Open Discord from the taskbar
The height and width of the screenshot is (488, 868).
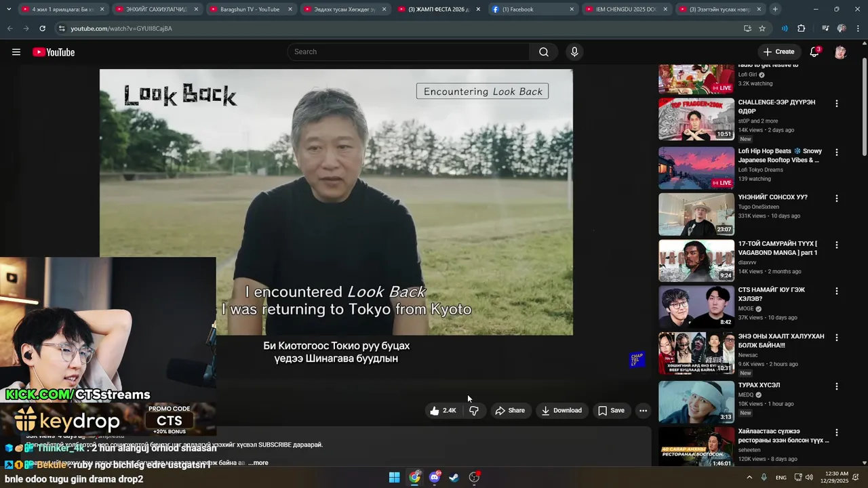(435, 477)
